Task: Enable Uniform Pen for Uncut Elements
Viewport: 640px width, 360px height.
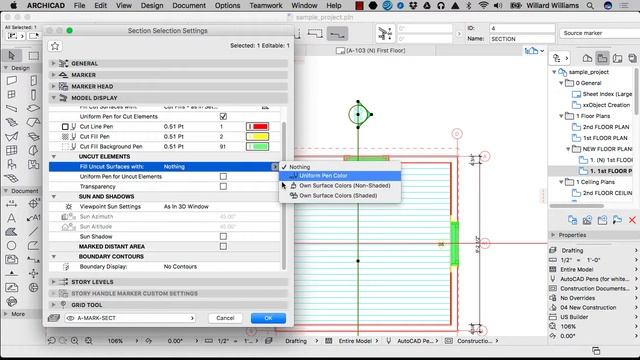Action: (223, 176)
